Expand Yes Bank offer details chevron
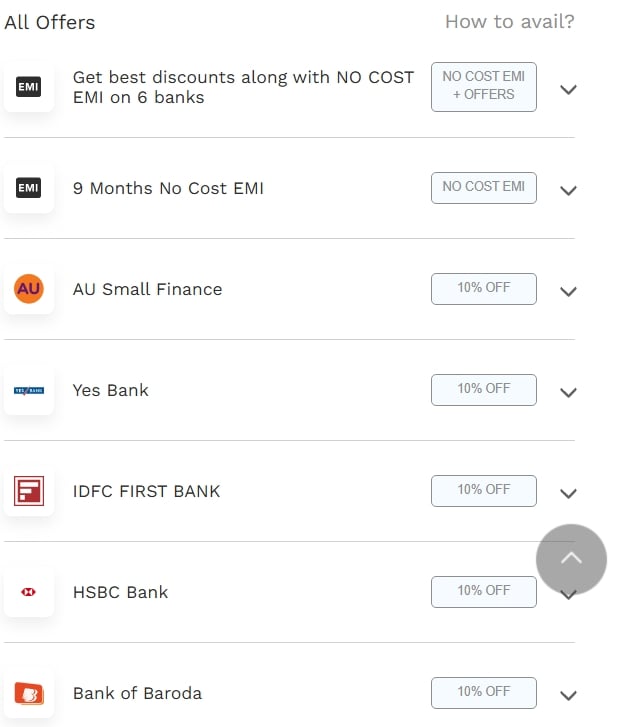This screenshot has height=727, width=619. click(x=568, y=392)
